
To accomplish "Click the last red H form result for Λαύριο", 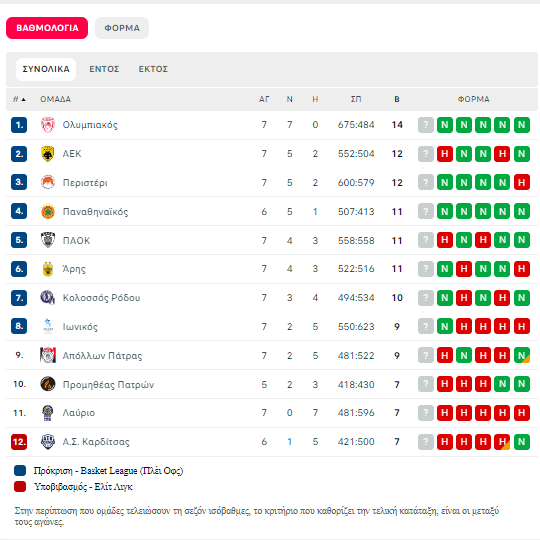I will tap(522, 413).
